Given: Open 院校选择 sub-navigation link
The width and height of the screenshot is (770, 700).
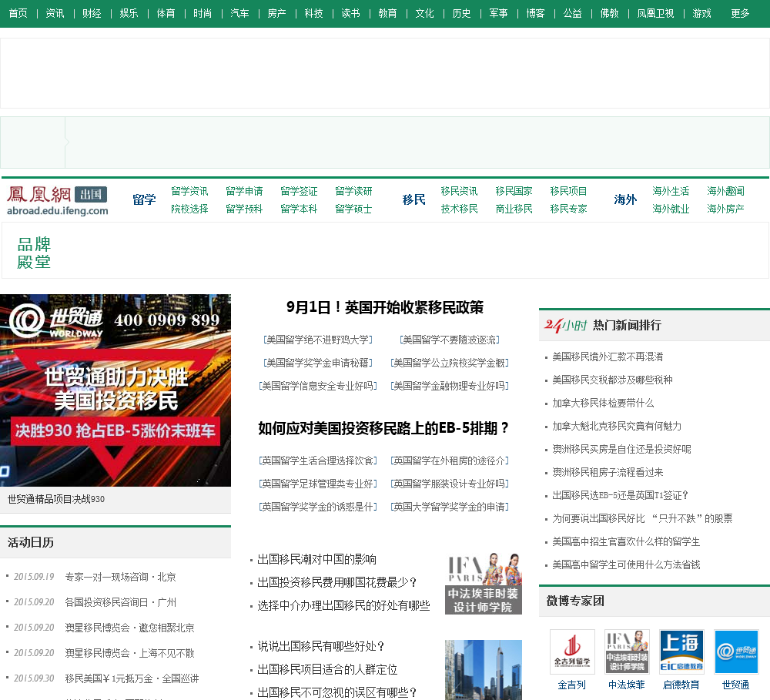Looking at the screenshot, I should coord(189,209).
